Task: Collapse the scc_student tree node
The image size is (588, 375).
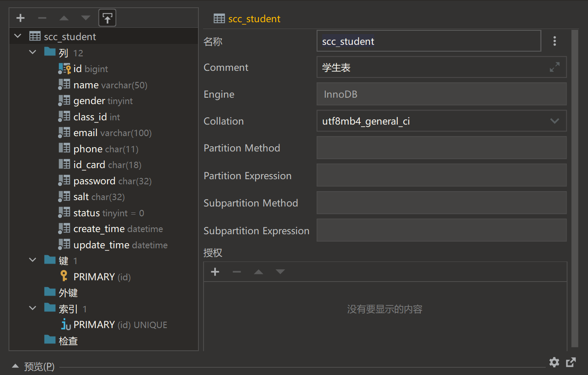Action: pos(17,36)
